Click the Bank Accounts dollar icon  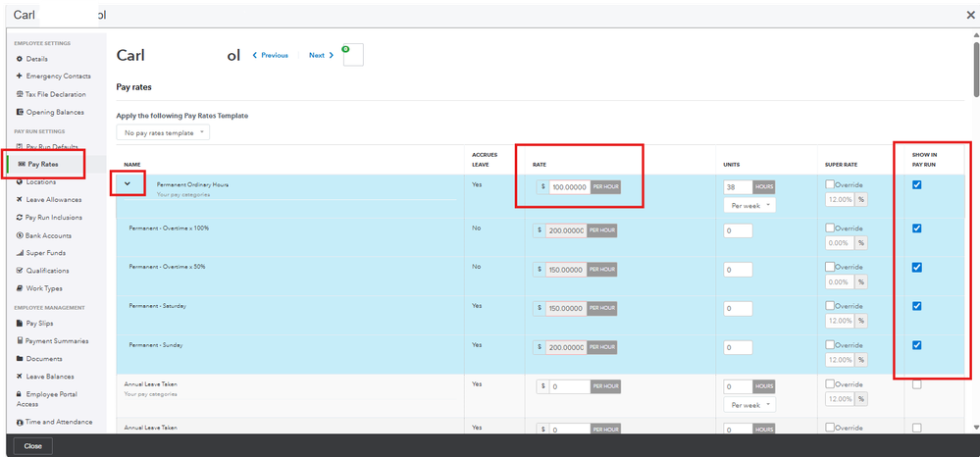20,235
